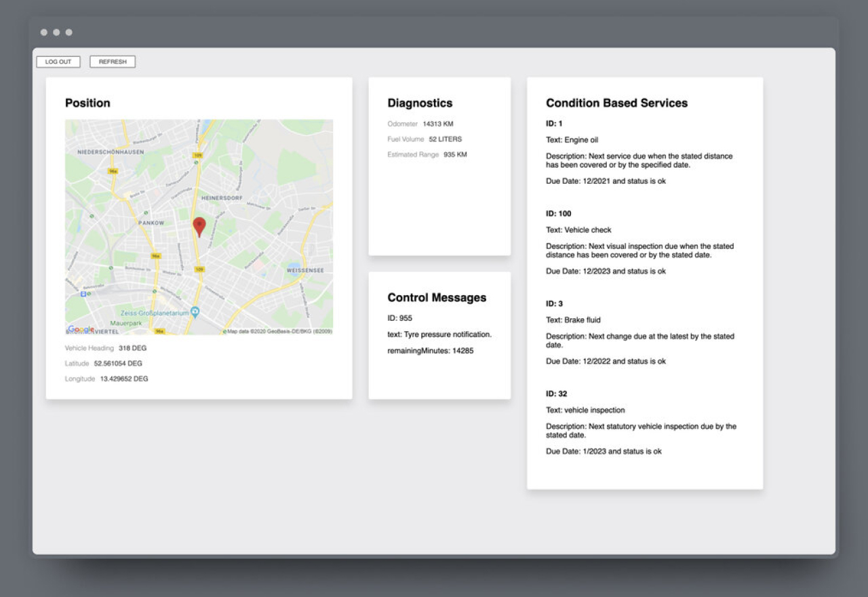The image size is (868, 597).
Task: Click Due Date: 12/2021 status line
Action: coord(606,181)
